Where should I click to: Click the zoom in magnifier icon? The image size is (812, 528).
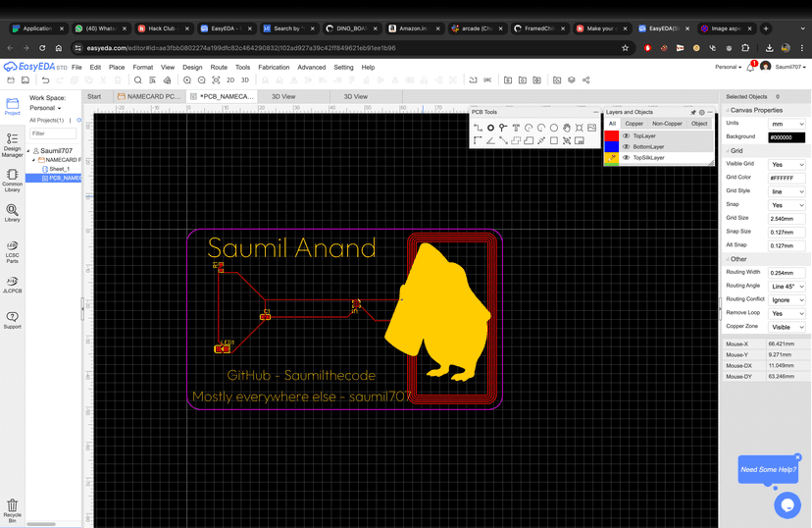click(187, 80)
